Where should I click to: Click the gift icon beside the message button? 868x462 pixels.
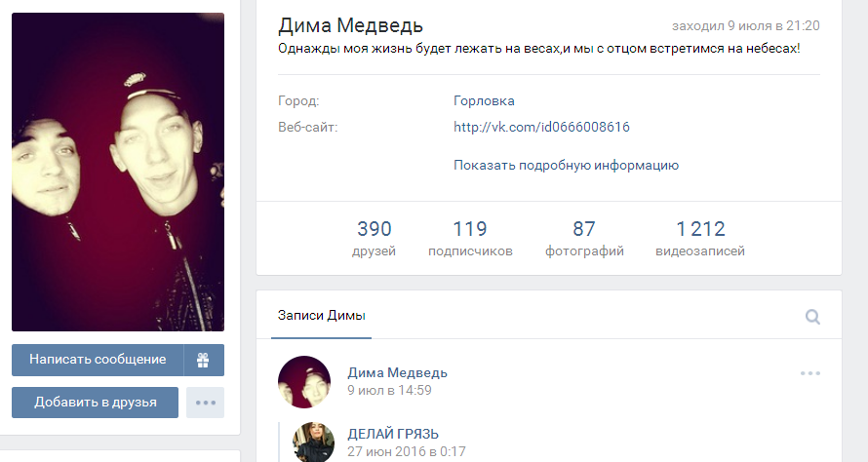coord(203,360)
